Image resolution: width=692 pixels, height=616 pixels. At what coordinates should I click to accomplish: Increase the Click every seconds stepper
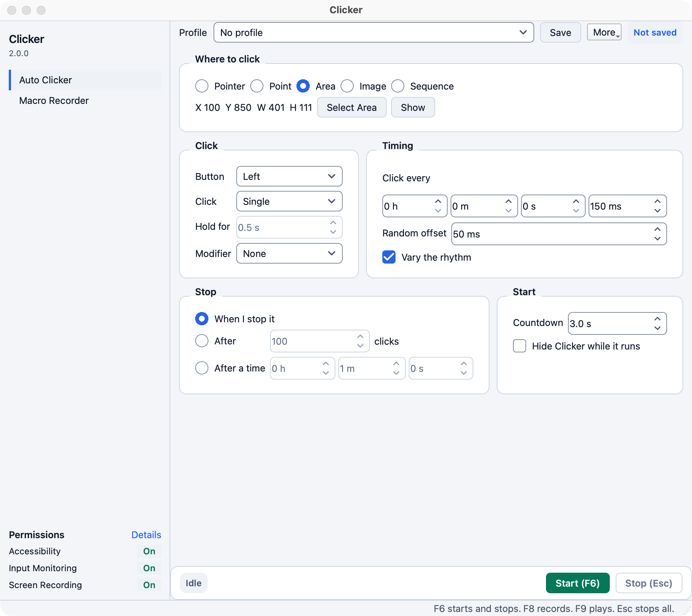576,202
